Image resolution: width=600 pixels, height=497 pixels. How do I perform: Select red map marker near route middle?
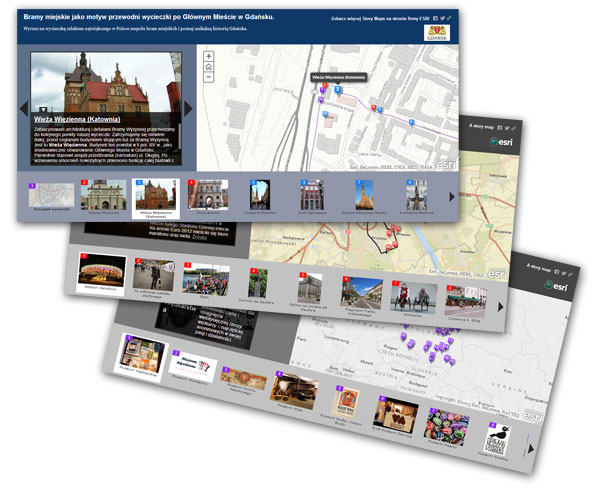coord(374,108)
